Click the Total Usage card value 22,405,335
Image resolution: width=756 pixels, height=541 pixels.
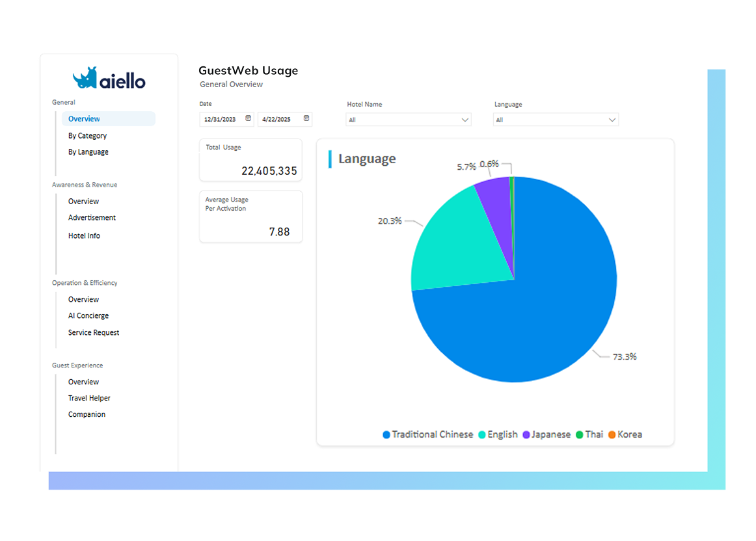(x=269, y=171)
